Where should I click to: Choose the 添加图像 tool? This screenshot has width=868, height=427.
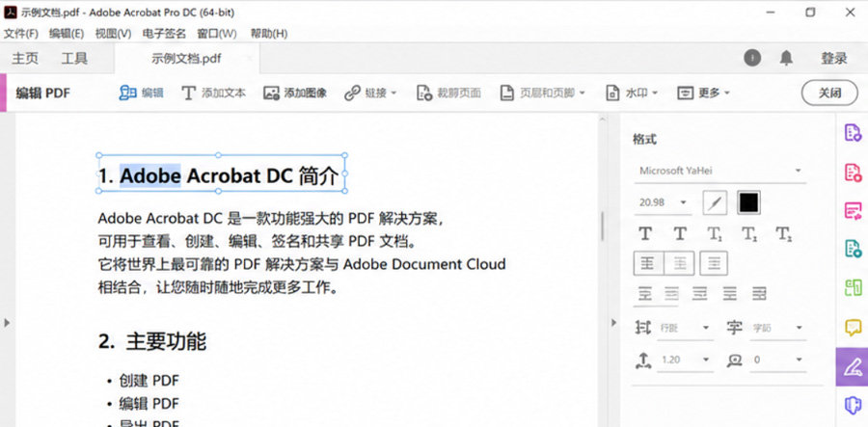295,93
